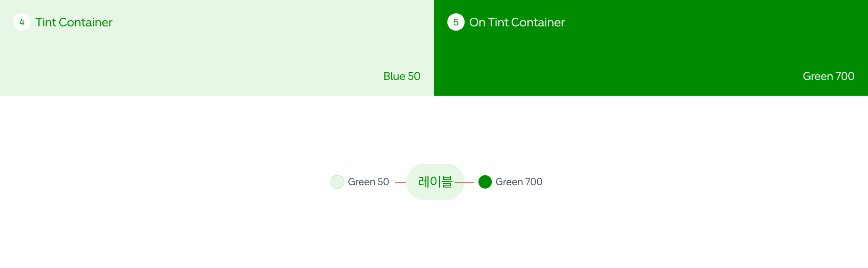Click the number 5 circle badge
The image size is (868, 268).
pos(456,22)
